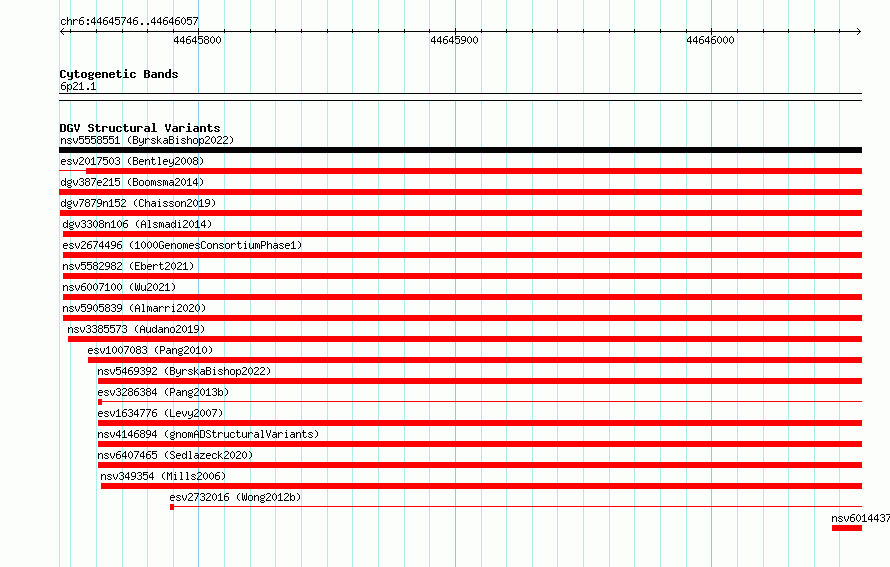Click nsv5469392 (ByrskaBishop2022) label
The image size is (890, 567).
[184, 371]
